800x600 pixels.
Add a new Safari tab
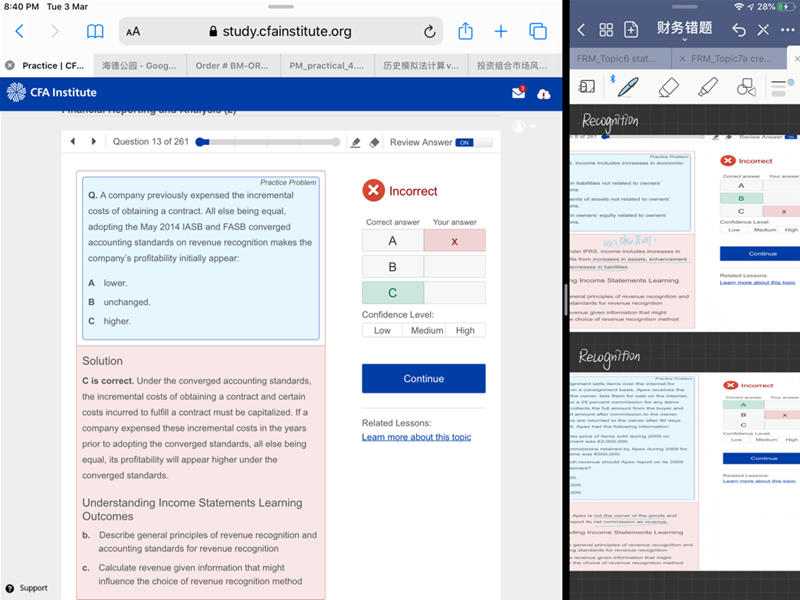(501, 32)
